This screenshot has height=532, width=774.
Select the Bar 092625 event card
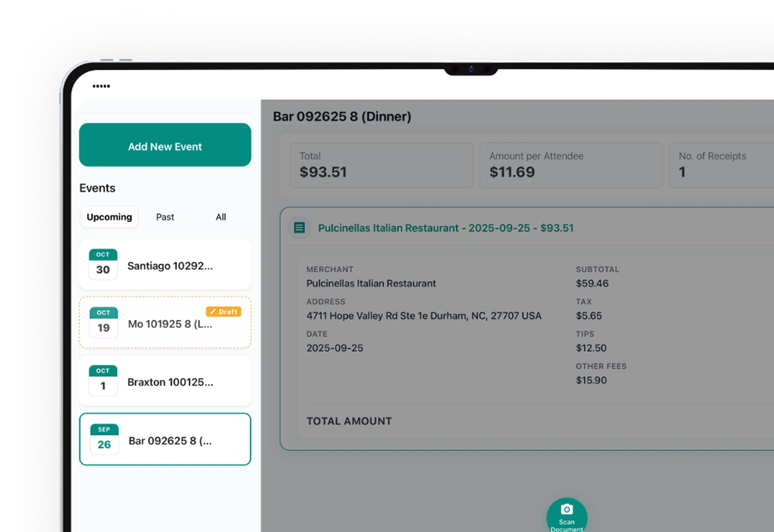[x=170, y=441]
